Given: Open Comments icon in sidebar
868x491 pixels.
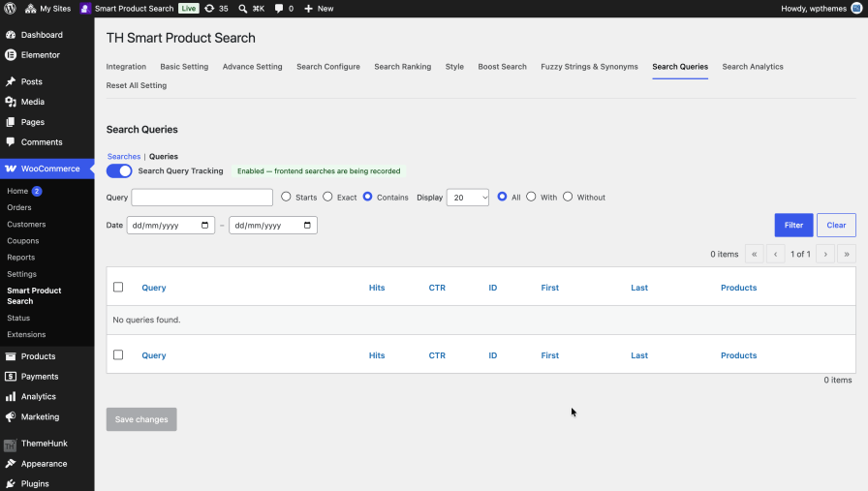Looking at the screenshot, I should (x=11, y=142).
